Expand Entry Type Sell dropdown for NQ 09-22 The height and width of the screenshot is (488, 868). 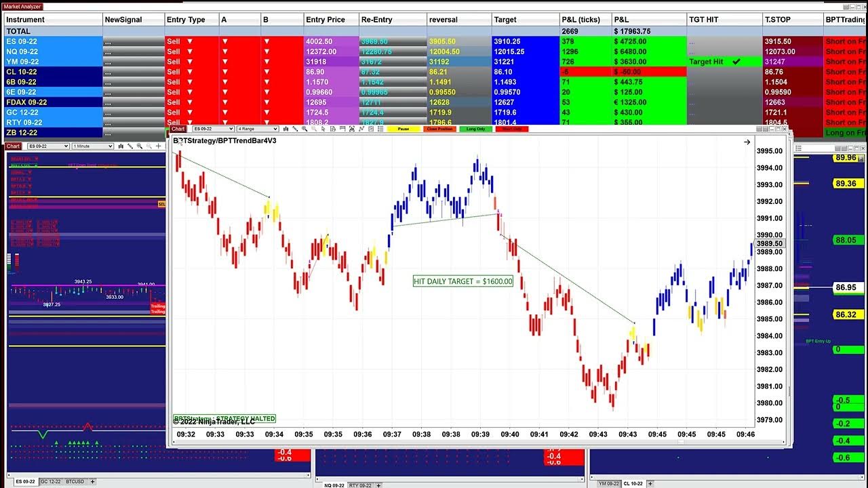pyautogui.click(x=189, y=52)
